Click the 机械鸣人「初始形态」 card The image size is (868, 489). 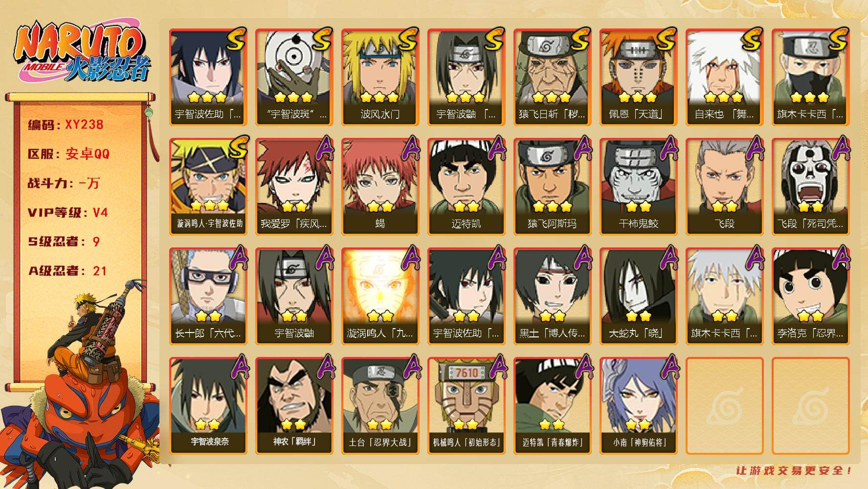[466, 405]
